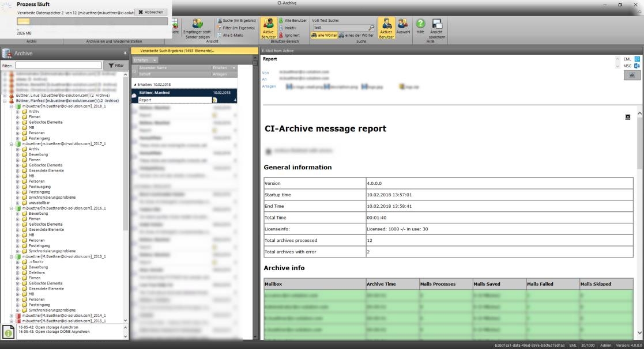Open the zip attachment icon

402,87
